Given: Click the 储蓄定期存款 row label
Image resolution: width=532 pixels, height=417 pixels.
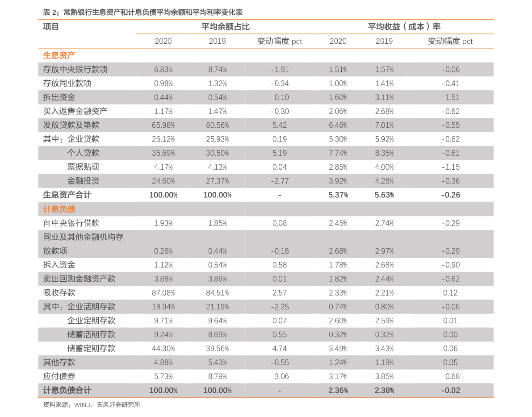Looking at the screenshot, I should 91,348.
